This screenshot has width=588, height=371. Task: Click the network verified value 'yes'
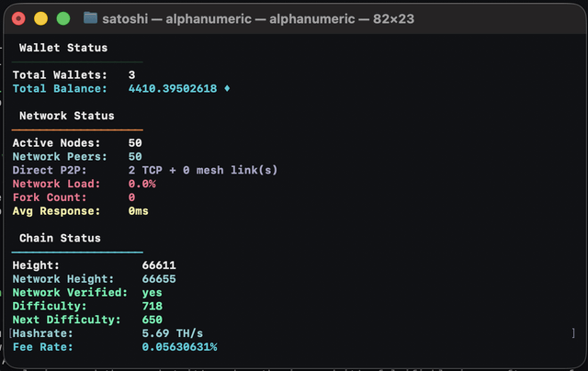click(152, 293)
